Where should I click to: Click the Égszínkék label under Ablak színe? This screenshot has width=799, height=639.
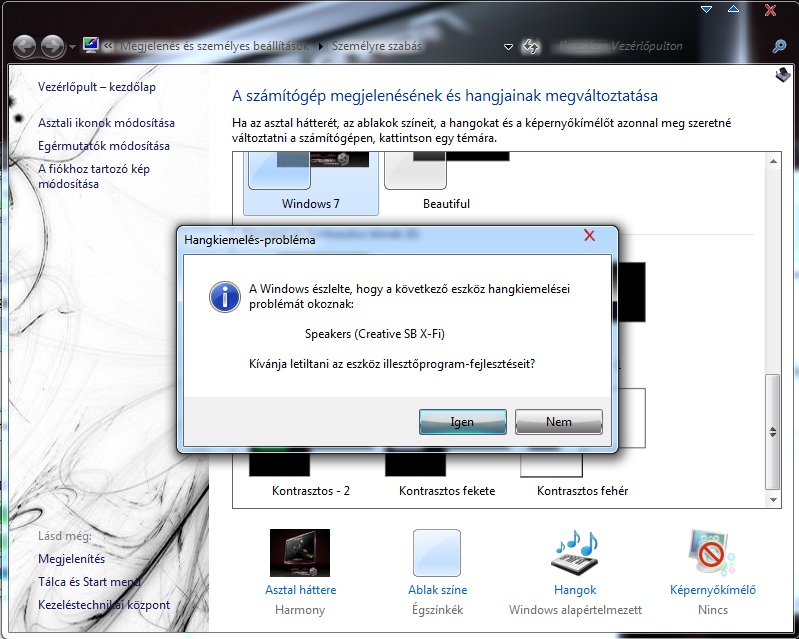[437, 609]
